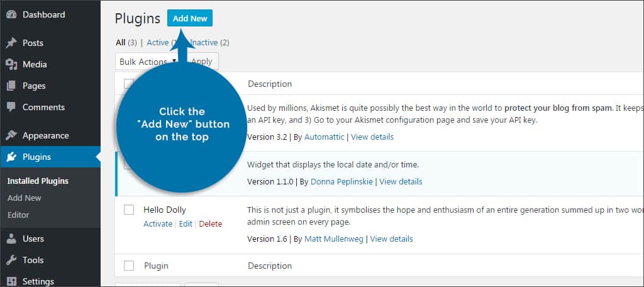Open the plugin Editor submenu item
Screen dimensions: 644x287
pyautogui.click(x=18, y=215)
